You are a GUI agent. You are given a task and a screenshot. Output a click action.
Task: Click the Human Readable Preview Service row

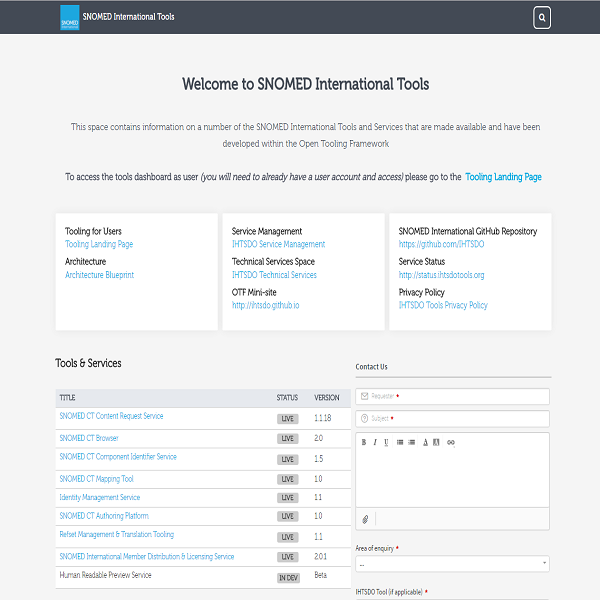pos(203,577)
